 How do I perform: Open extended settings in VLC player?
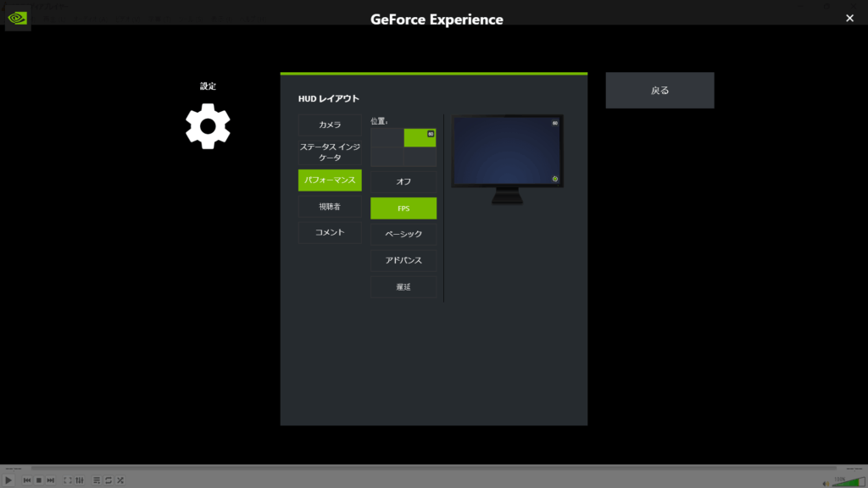point(80,480)
